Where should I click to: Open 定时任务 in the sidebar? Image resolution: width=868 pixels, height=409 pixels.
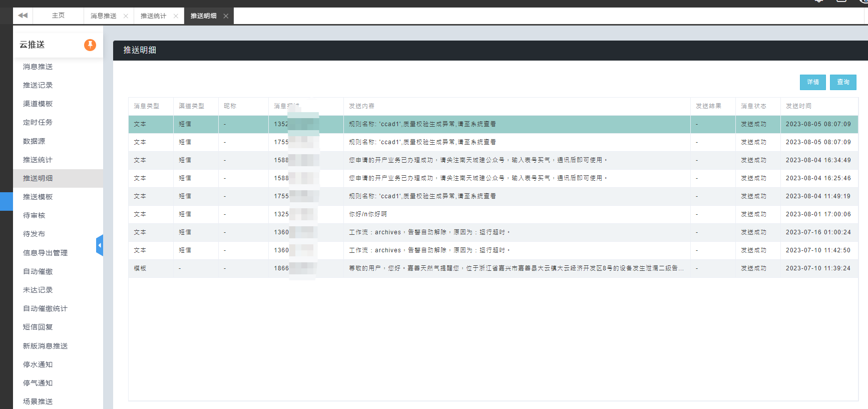click(58, 122)
